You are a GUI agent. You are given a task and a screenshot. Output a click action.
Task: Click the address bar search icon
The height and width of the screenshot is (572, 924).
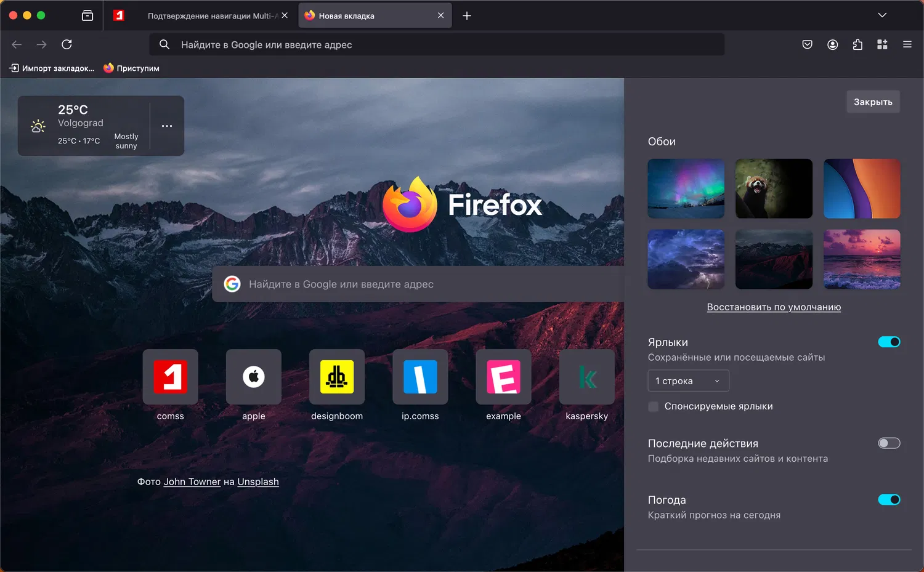click(164, 44)
